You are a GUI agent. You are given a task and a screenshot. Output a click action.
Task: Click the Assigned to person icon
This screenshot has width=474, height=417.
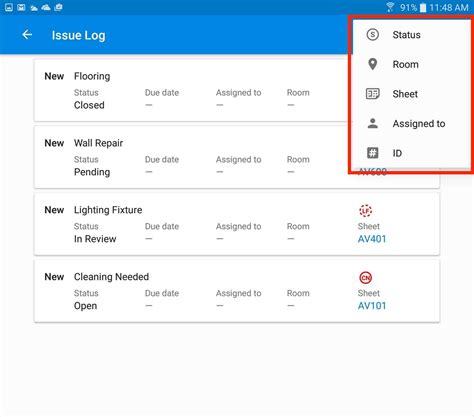tap(372, 123)
